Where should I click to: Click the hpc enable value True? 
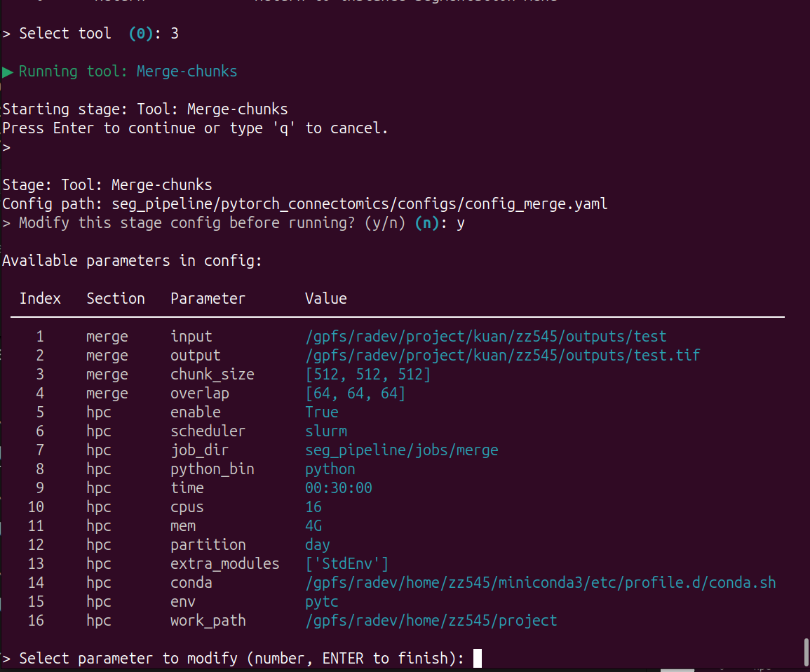click(x=321, y=412)
